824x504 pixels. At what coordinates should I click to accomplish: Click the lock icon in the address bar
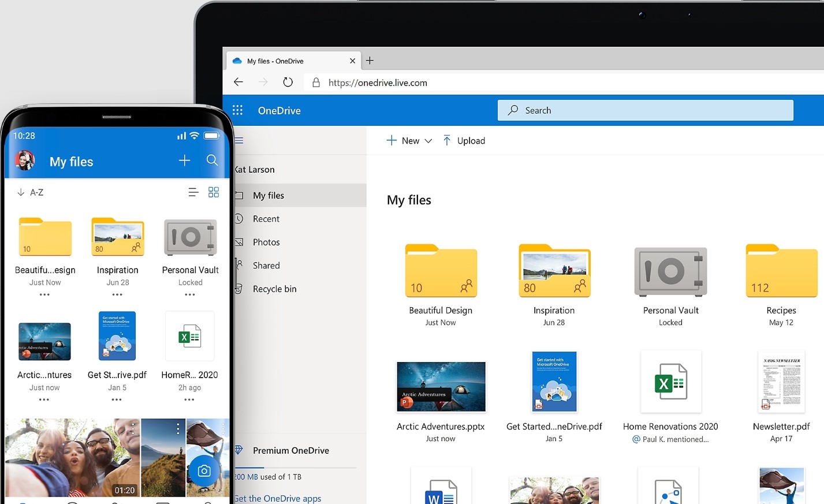(x=316, y=83)
